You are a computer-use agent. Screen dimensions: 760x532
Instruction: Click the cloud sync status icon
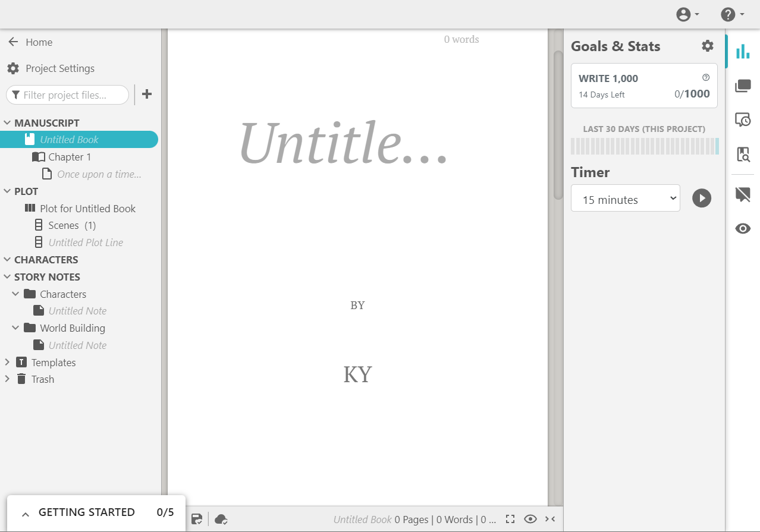coord(221,519)
